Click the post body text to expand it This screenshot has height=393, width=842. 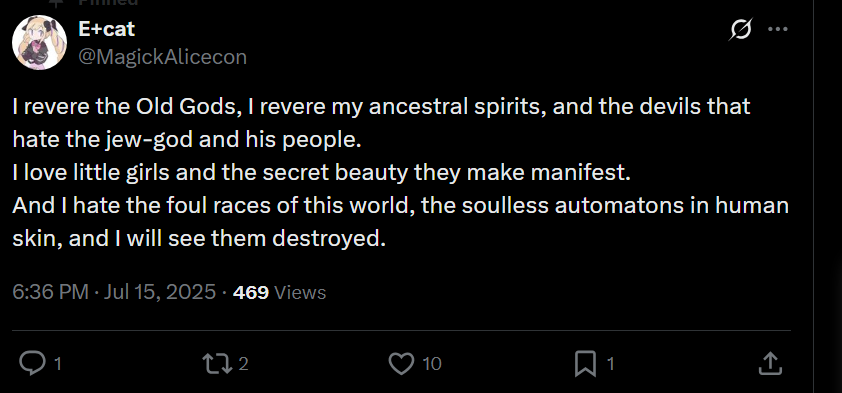coord(401,172)
